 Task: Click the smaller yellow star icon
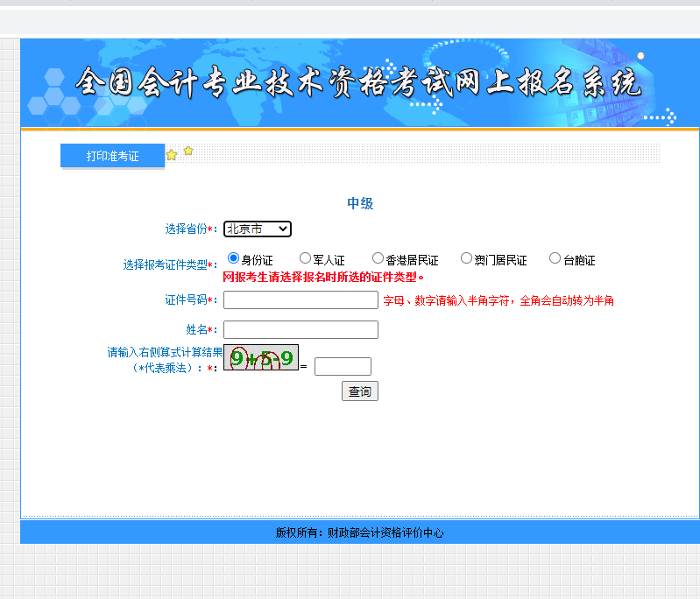[188, 151]
